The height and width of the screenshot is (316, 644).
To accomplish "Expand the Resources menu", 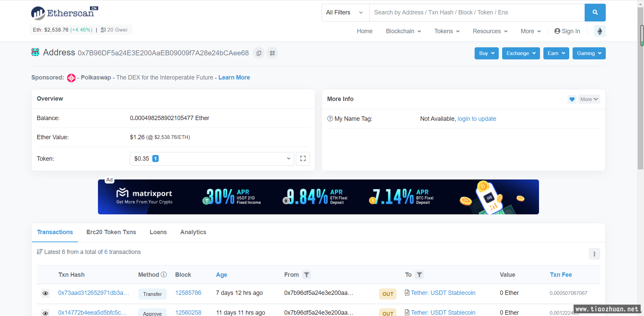I will click(490, 31).
